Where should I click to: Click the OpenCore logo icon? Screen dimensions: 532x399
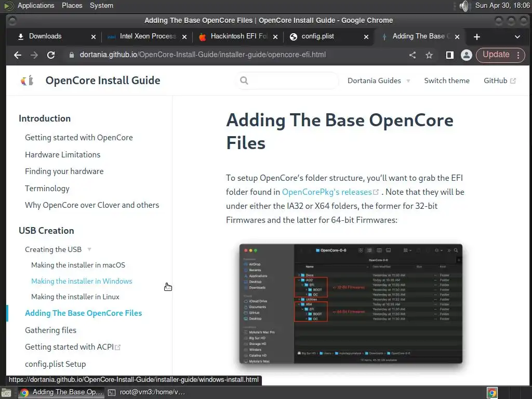[27, 81]
